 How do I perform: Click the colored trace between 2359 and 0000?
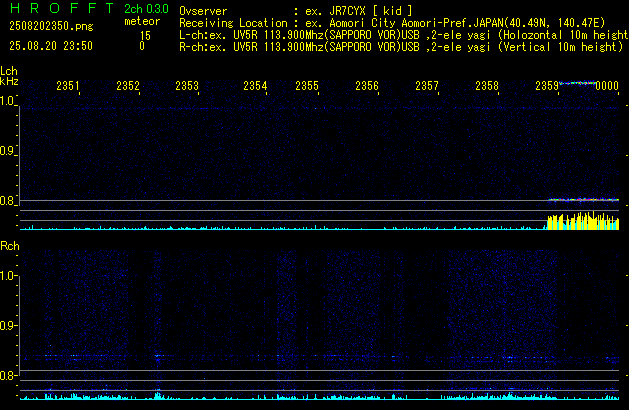click(577, 83)
